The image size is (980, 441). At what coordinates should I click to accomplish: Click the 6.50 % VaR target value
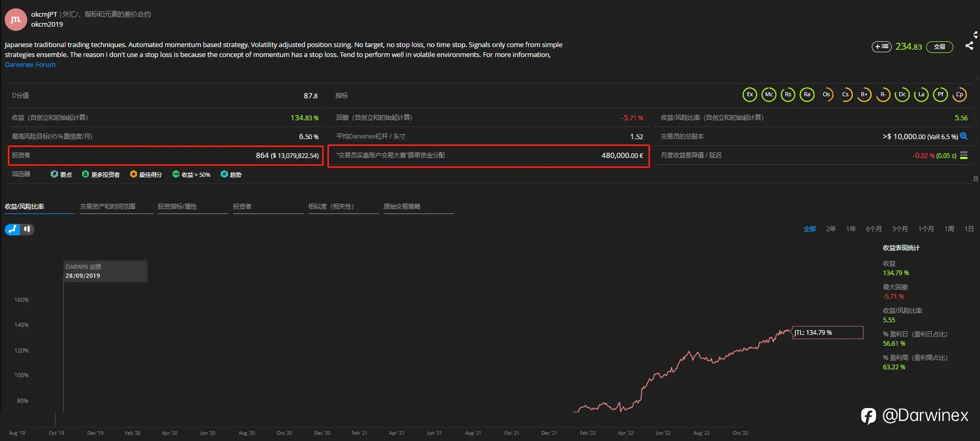tap(309, 137)
